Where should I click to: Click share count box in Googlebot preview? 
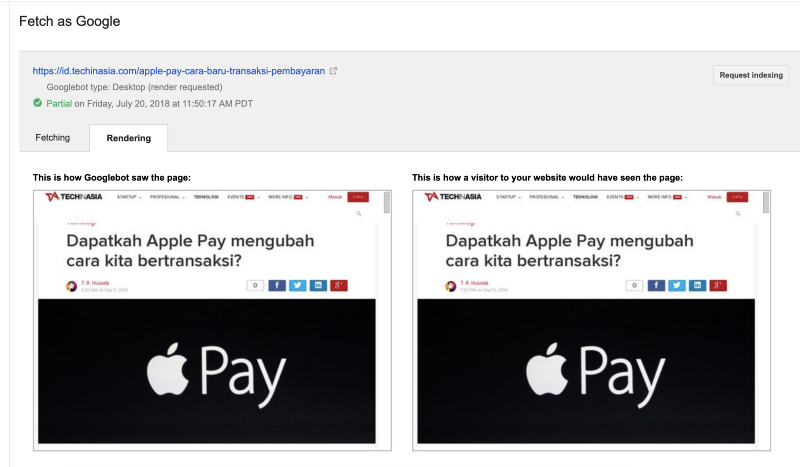tap(255, 285)
